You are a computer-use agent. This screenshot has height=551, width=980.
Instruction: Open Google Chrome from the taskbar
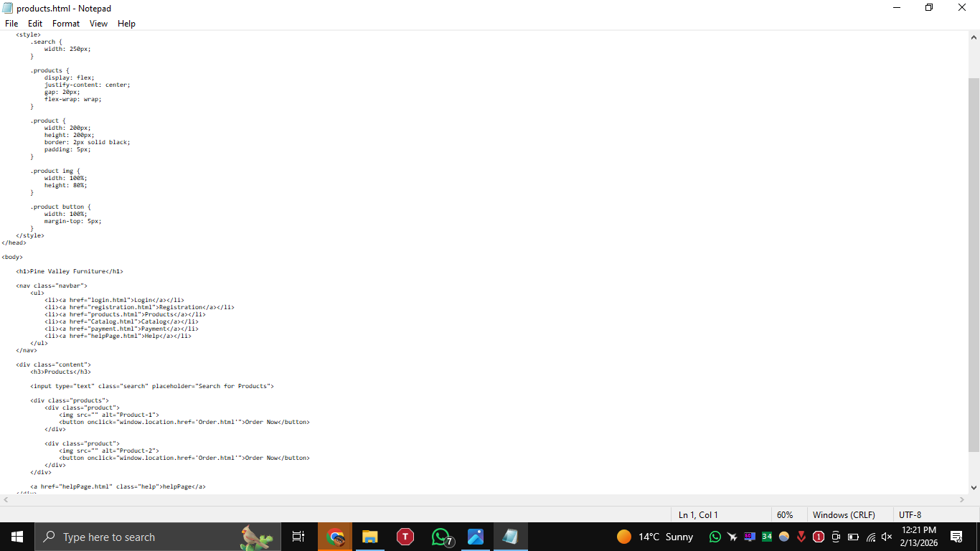pos(334,537)
